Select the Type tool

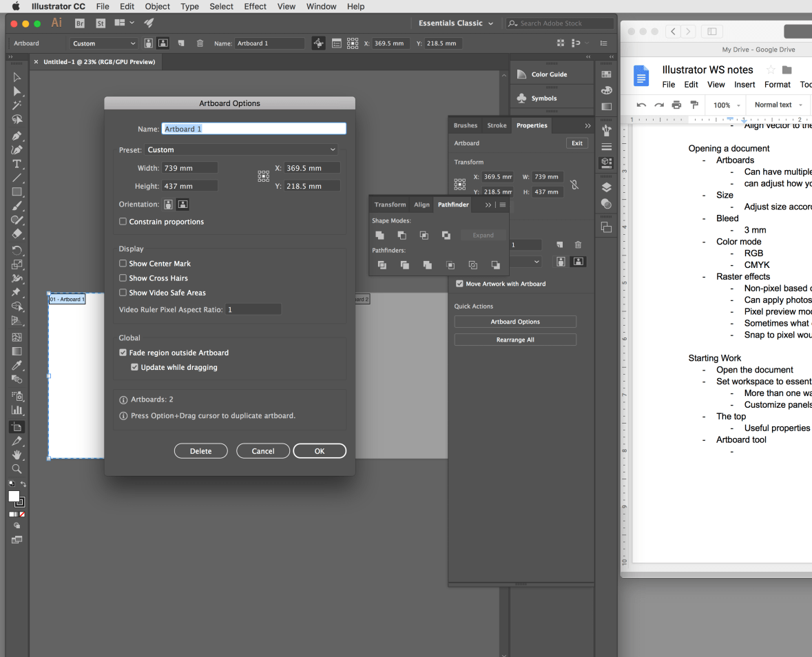tap(17, 164)
